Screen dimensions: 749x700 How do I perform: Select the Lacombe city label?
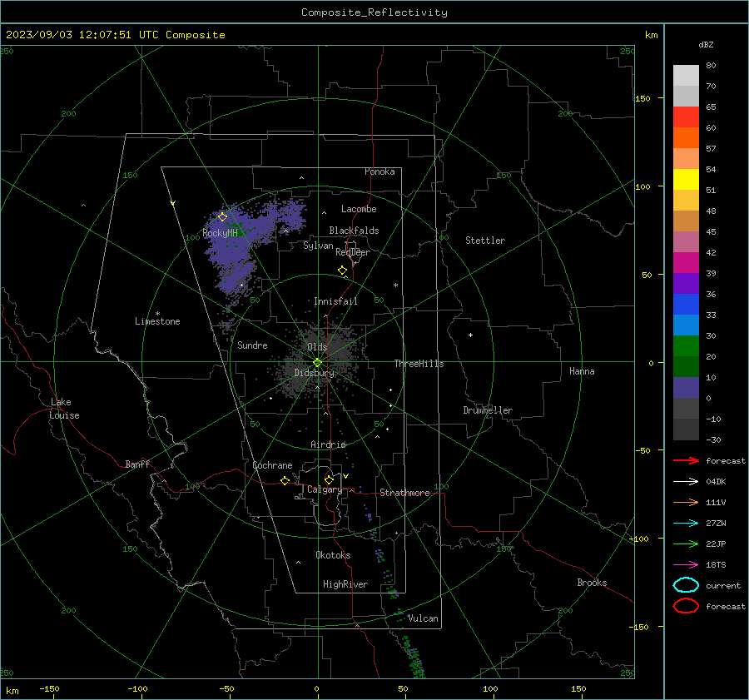359,209
